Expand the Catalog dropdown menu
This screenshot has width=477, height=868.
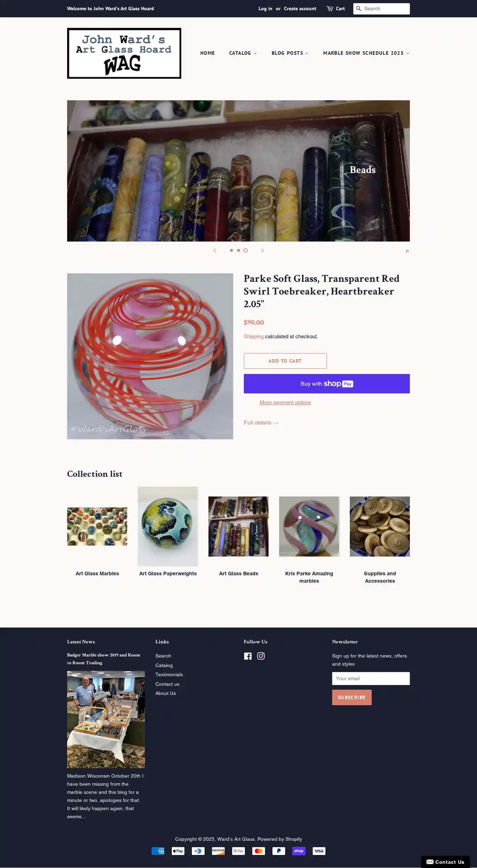click(243, 53)
